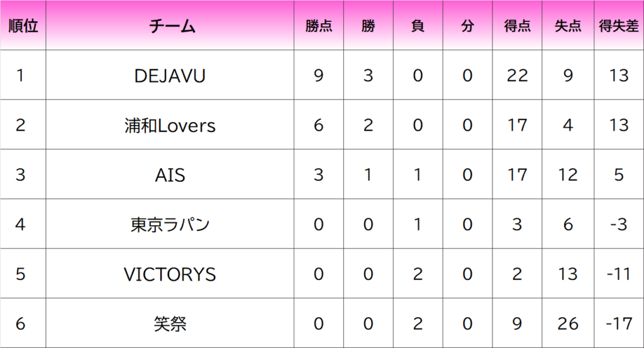The width and height of the screenshot is (644, 348).
Task: Click the 分 column header
Action: (x=467, y=25)
